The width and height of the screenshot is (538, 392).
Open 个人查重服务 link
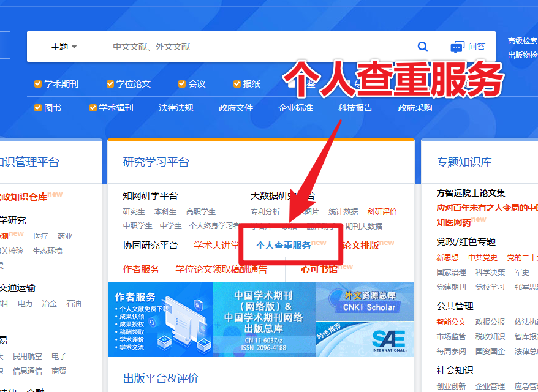284,245
